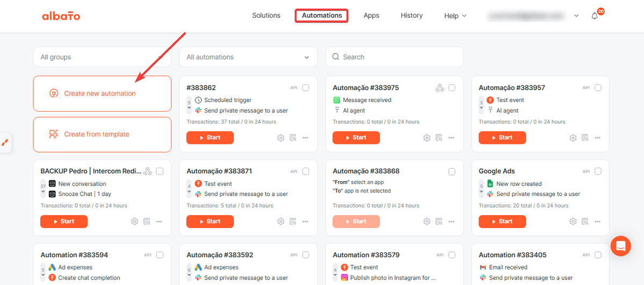Start automation #383862
644x285 pixels.
(210, 138)
